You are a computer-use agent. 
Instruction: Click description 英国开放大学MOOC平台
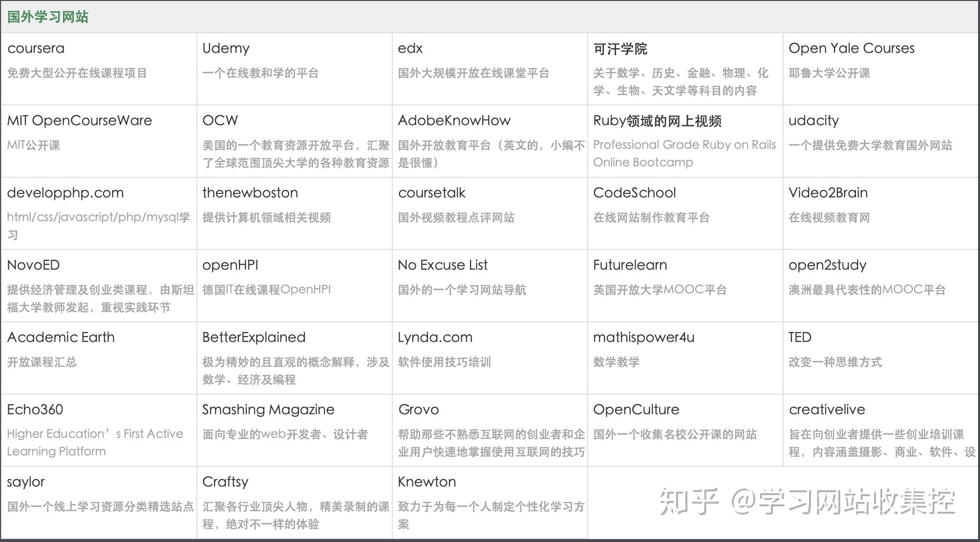click(660, 290)
